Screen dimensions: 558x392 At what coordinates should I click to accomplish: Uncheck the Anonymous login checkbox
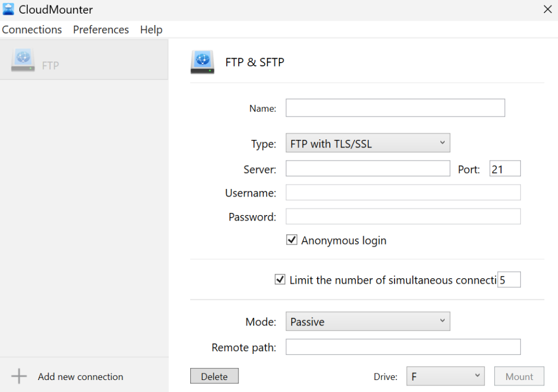292,240
